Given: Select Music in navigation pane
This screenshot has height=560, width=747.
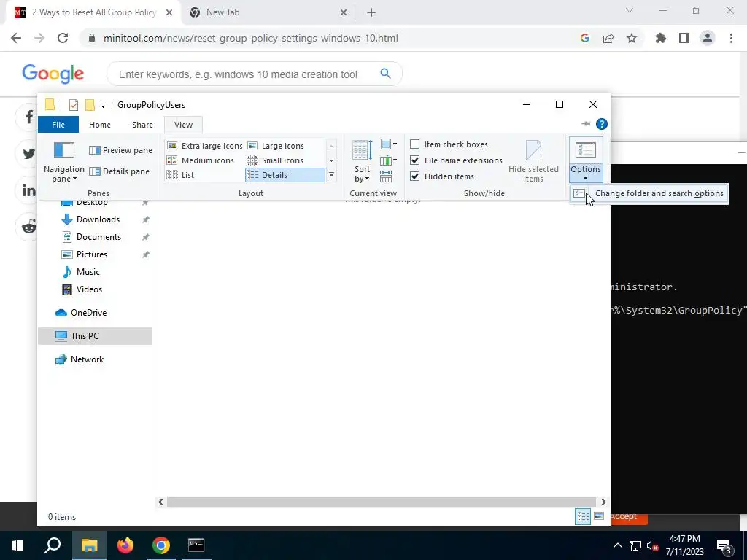Looking at the screenshot, I should [88, 272].
